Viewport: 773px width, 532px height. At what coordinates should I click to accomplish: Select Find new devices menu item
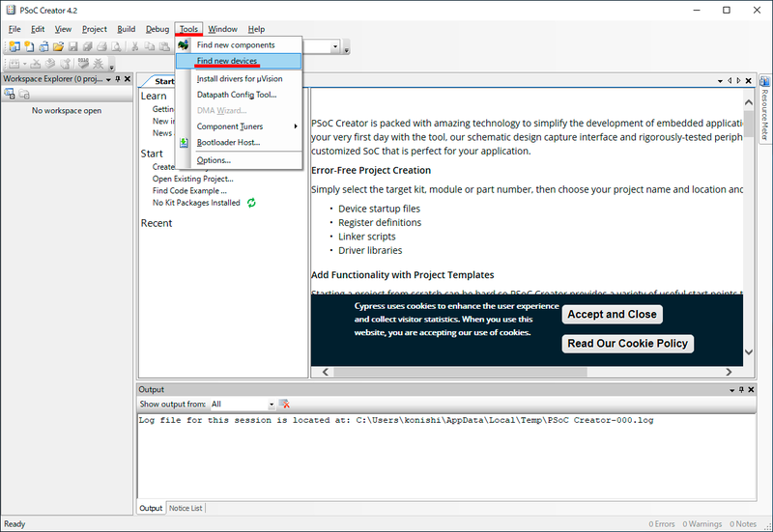(x=239, y=61)
